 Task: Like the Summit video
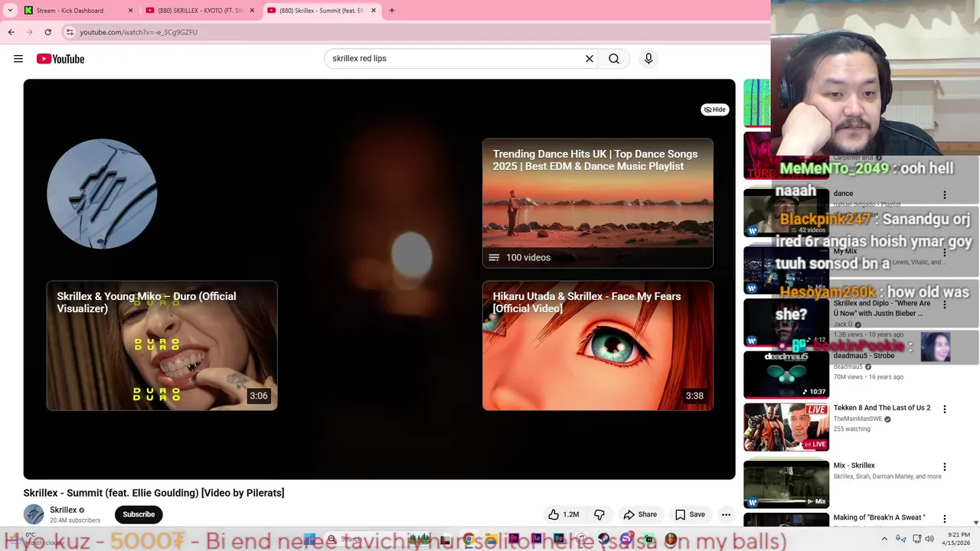click(563, 514)
